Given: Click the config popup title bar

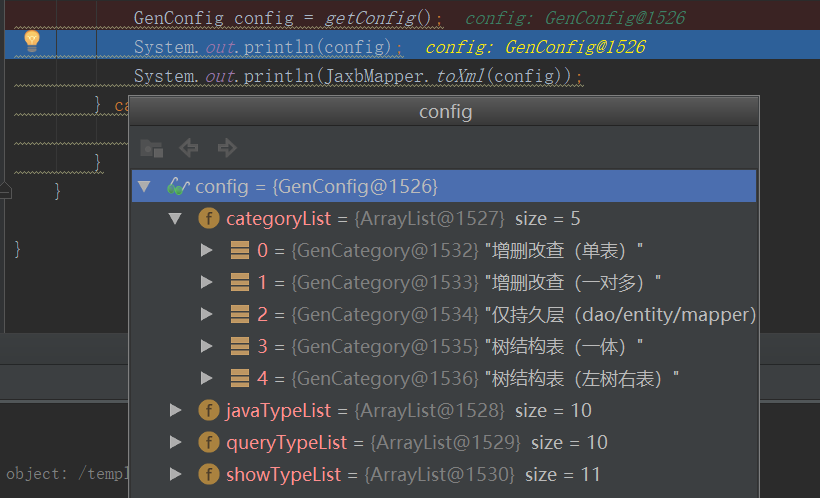Looking at the screenshot, I should tap(444, 111).
